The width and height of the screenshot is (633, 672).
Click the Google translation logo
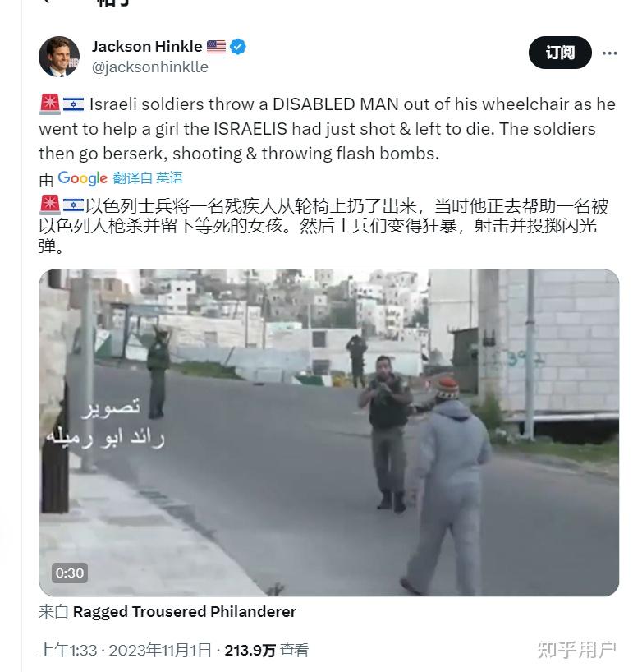pyautogui.click(x=82, y=178)
